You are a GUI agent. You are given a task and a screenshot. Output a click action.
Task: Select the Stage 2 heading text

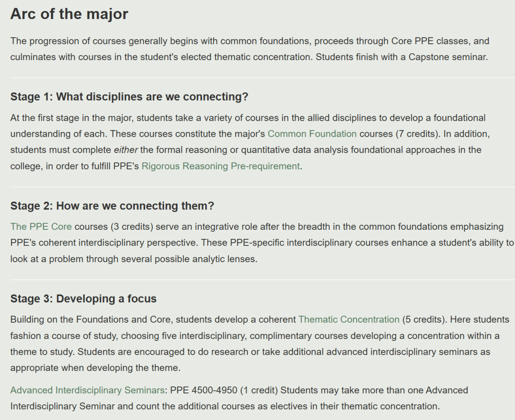[x=112, y=206]
